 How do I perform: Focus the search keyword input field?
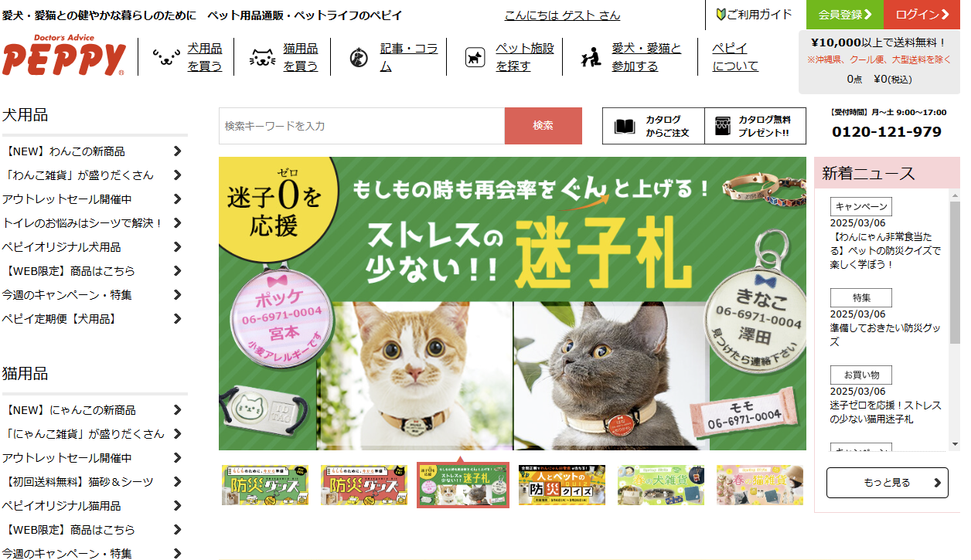tap(362, 126)
